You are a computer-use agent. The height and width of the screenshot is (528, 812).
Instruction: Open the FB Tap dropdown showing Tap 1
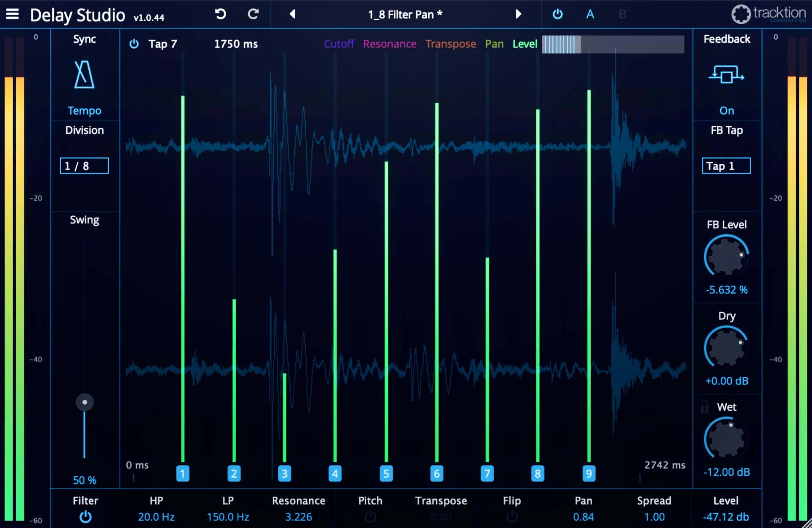[727, 166]
